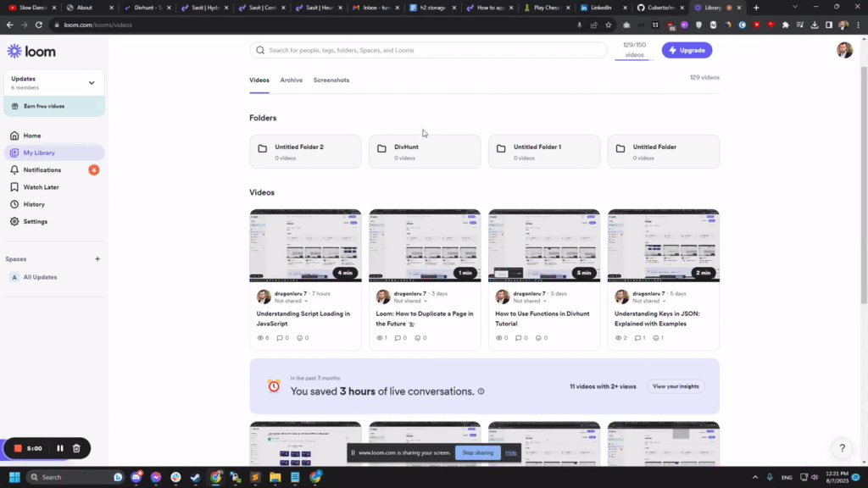Click the Windows taskbar Search box
The width and height of the screenshot is (868, 488).
pos(75,477)
